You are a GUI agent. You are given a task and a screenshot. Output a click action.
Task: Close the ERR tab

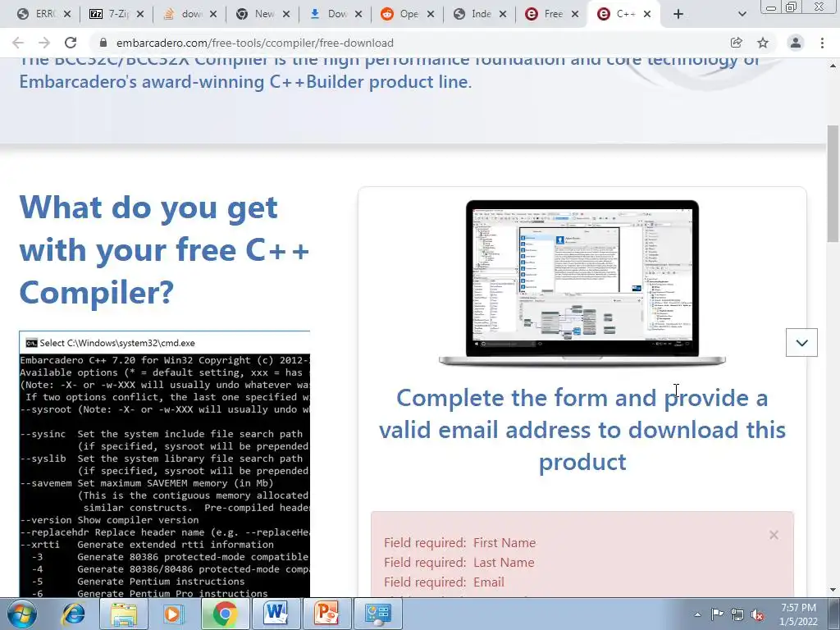[67, 14]
